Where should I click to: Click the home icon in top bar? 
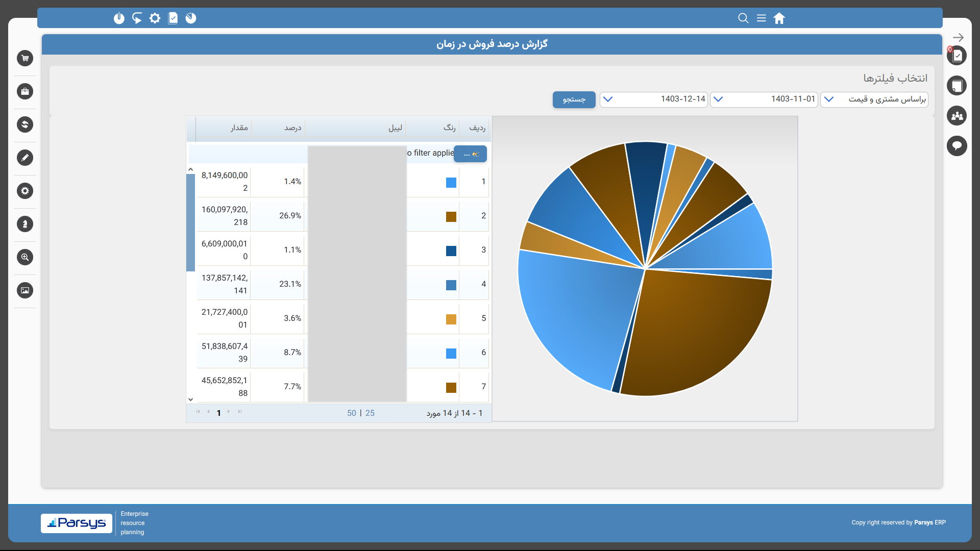point(779,18)
